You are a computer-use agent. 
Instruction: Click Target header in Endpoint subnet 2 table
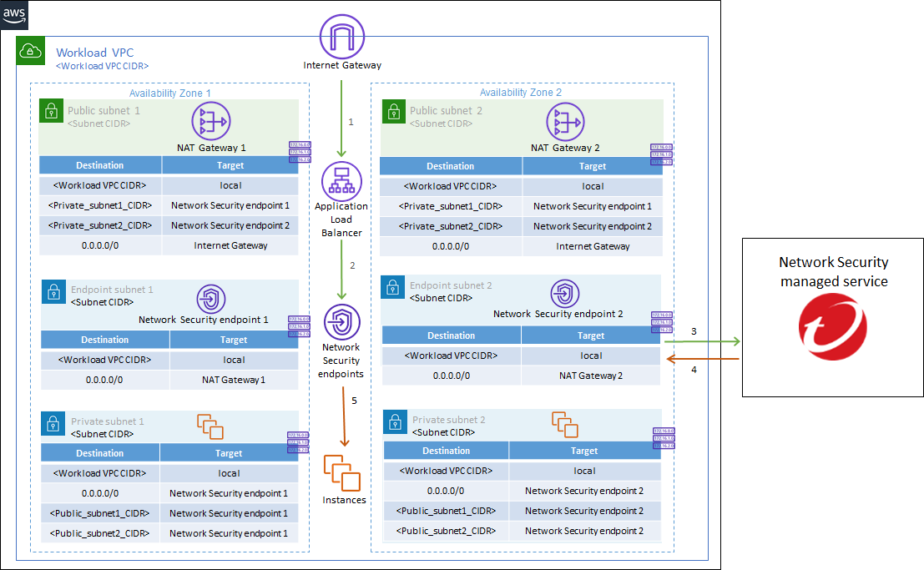click(x=590, y=335)
